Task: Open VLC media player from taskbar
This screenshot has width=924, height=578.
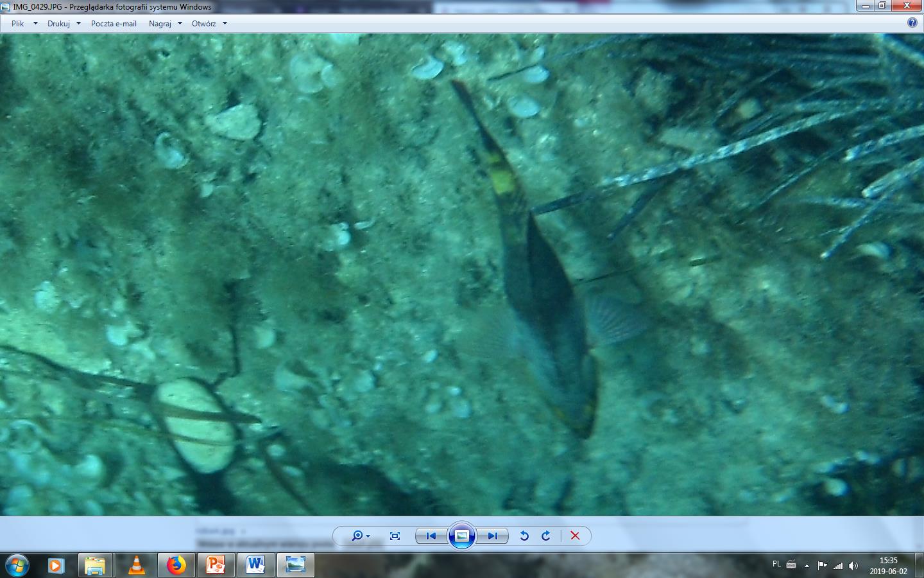Action: click(136, 565)
